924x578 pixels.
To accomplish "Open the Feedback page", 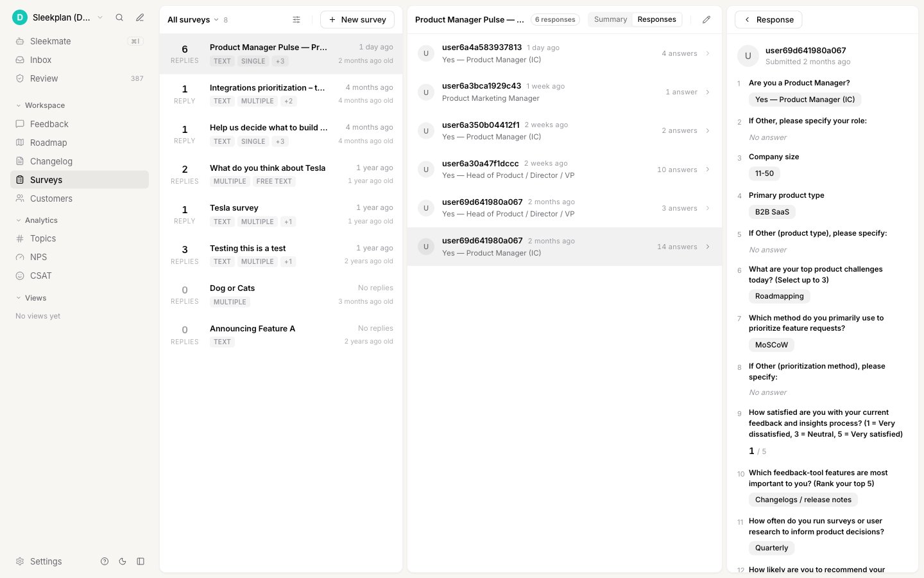I will click(x=80, y=124).
